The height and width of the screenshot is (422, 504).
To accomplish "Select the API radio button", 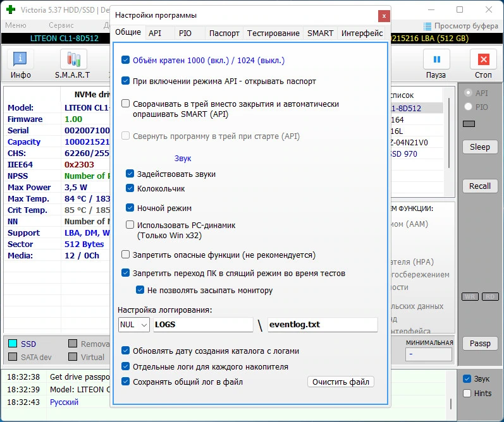I will 469,93.
